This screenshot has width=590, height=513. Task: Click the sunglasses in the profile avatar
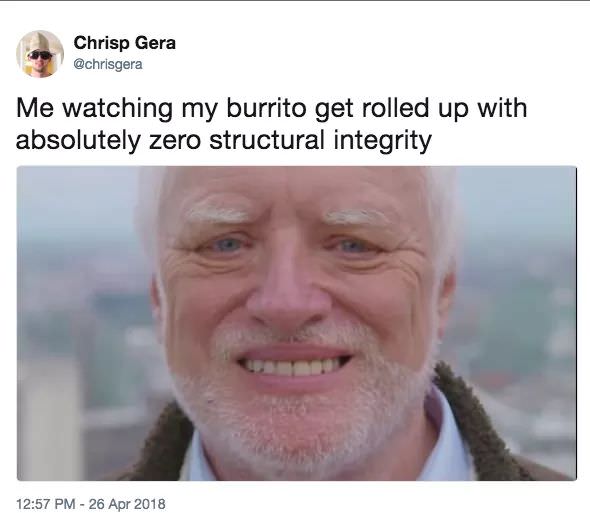[x=41, y=56]
